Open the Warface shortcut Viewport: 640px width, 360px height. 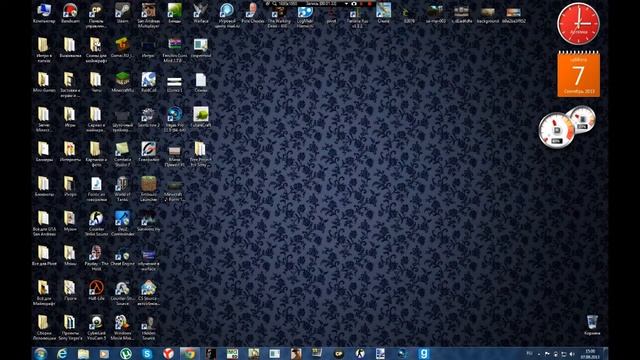coord(200,13)
